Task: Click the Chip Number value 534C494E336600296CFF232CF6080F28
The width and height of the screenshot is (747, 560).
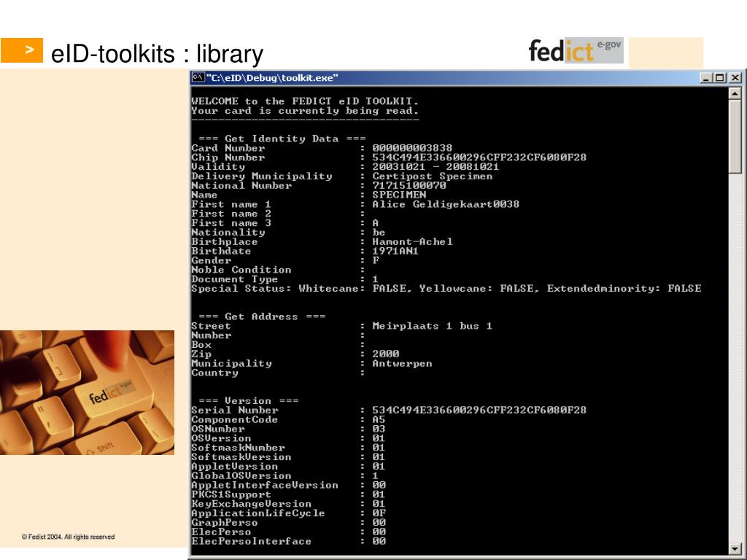Action: click(x=479, y=157)
